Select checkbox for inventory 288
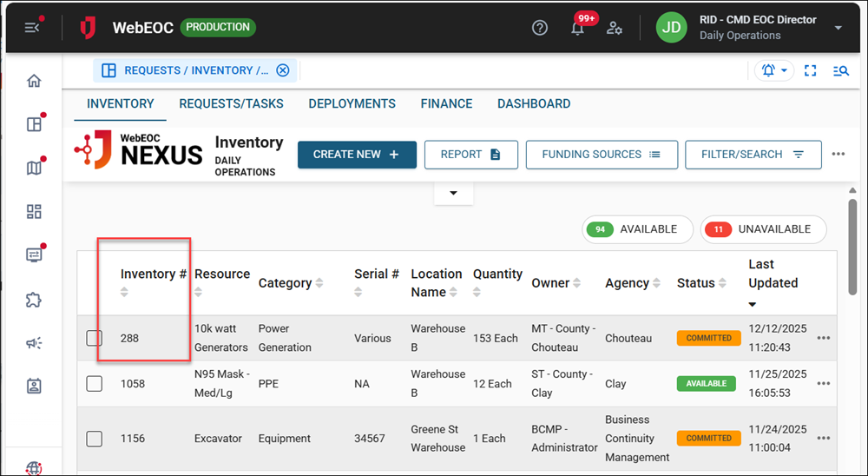The image size is (868, 476). 95,338
